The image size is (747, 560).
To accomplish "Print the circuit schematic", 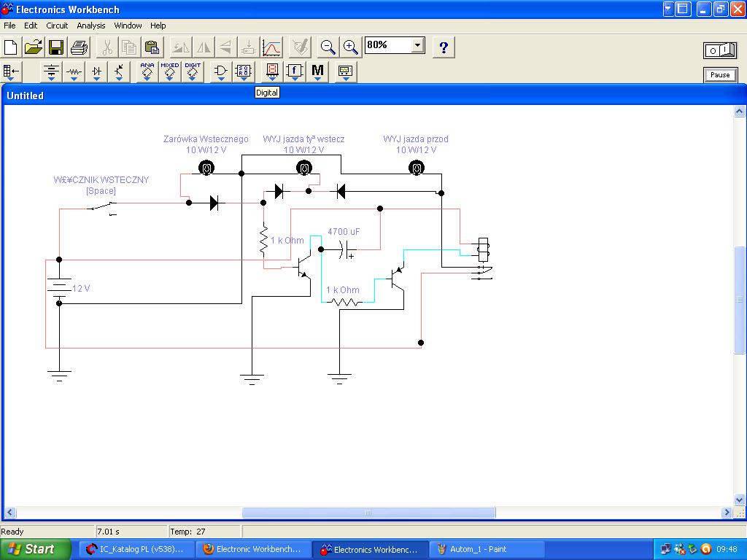I will pos(79,47).
